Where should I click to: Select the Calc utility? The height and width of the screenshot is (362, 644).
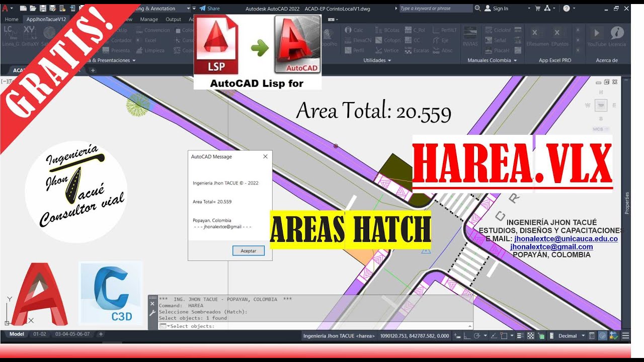tap(354, 30)
